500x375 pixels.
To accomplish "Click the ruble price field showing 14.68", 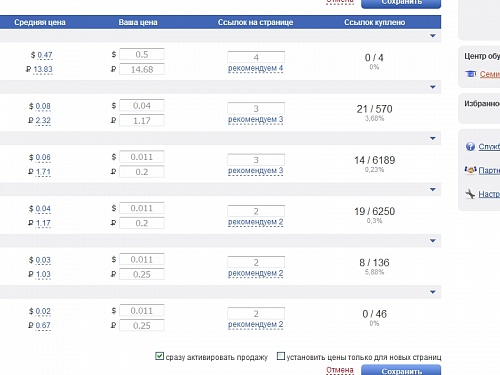I will (142, 69).
